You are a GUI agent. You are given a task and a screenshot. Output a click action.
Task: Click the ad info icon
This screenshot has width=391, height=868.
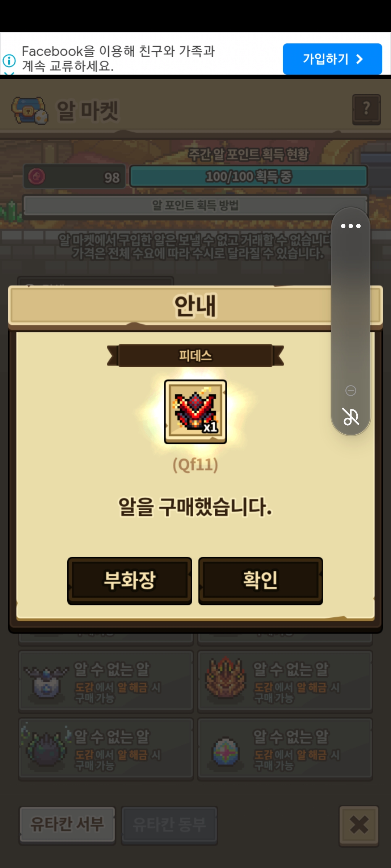(x=9, y=60)
